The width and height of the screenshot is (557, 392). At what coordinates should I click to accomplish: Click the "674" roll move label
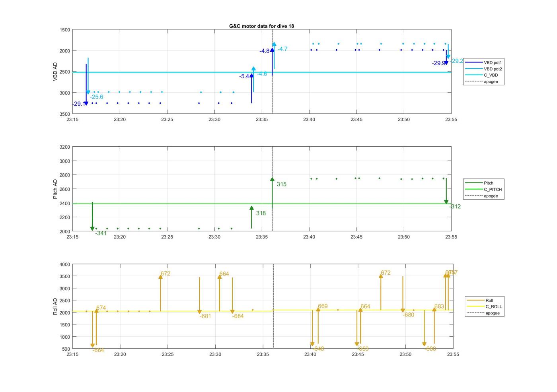[101, 308]
